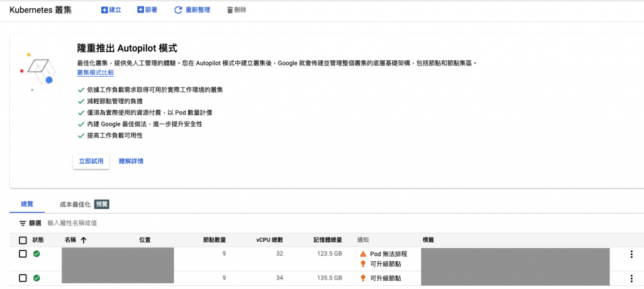Click the 隆重推出 Autopilot 模式 heading
The image size is (644, 289).
pos(127,48)
